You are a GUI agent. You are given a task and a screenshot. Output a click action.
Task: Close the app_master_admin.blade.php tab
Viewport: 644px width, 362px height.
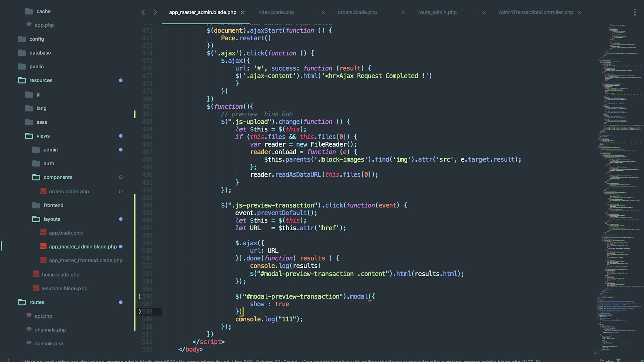click(243, 12)
